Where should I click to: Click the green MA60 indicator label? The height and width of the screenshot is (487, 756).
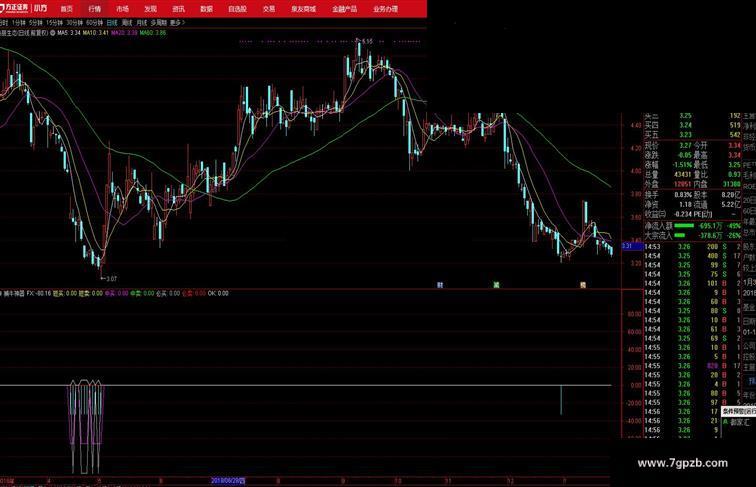coord(153,33)
